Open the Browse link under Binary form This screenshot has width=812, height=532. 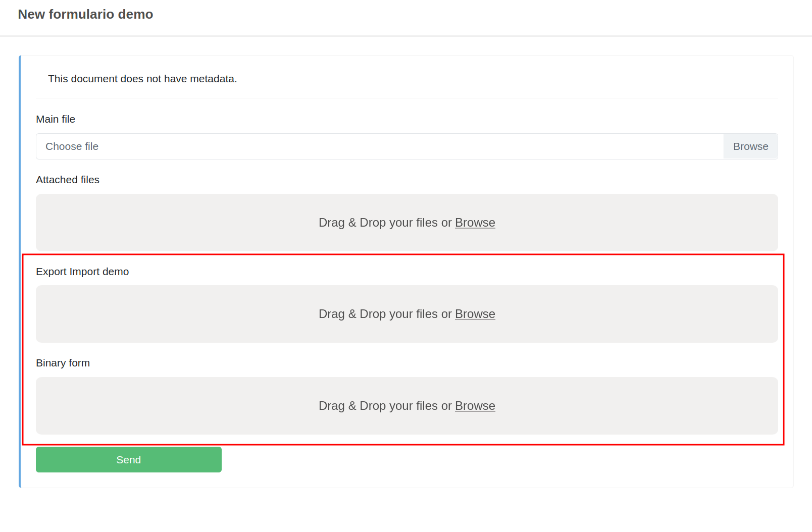coord(475,406)
